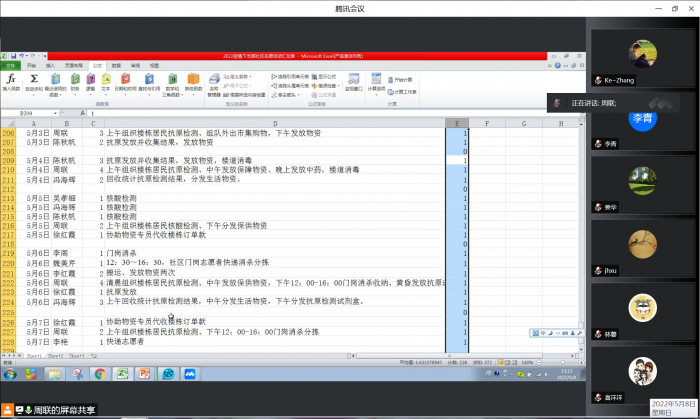Click Calculate Sheet in the ribbon
This screenshot has width=700, height=419.
point(402,92)
